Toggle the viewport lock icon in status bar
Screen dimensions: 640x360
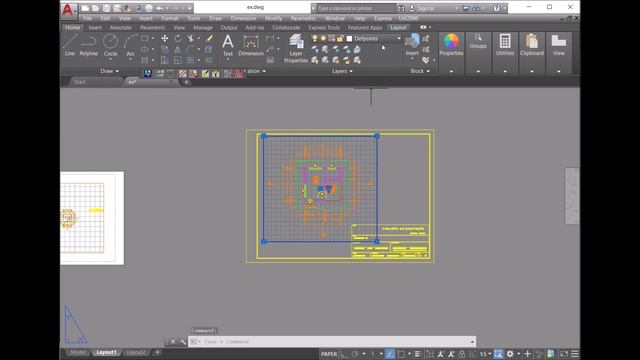click(x=462, y=354)
